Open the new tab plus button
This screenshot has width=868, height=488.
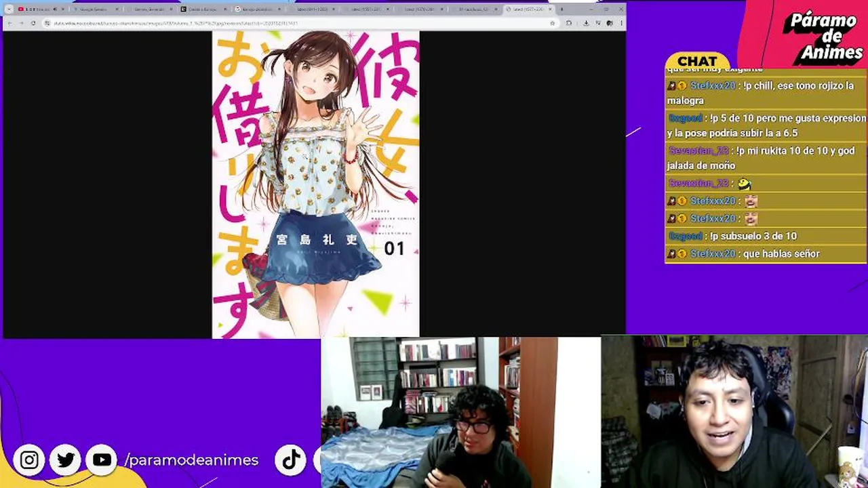click(x=561, y=9)
